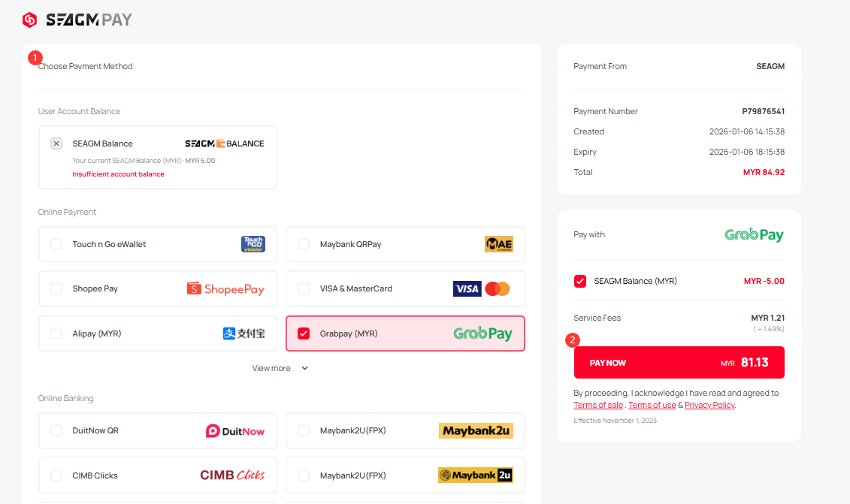The image size is (850, 504).
Task: Open the Terms of use link
Action: pos(652,406)
